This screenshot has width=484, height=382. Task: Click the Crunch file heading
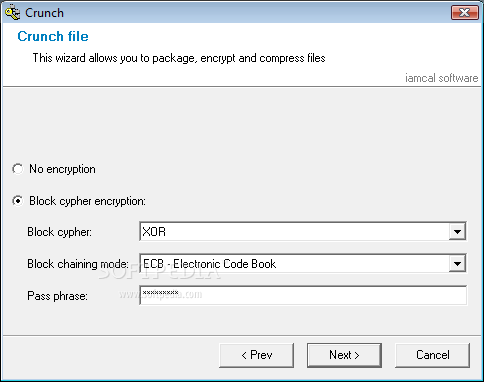[53, 36]
